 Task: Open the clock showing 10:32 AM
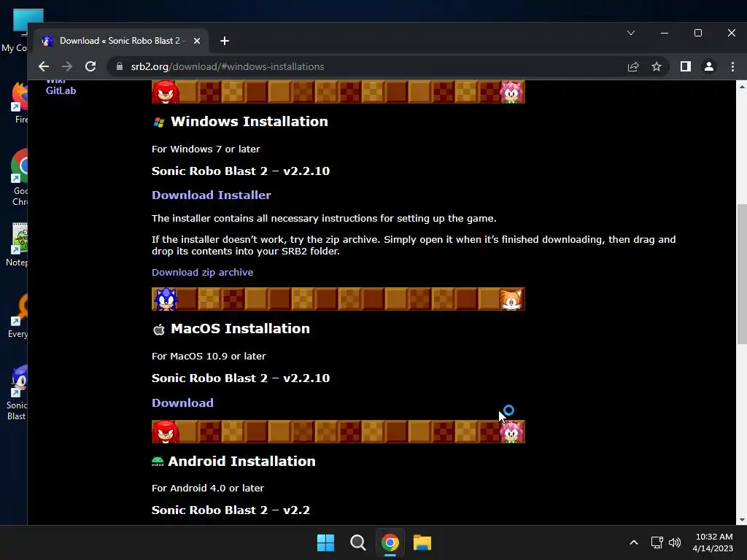point(713,542)
